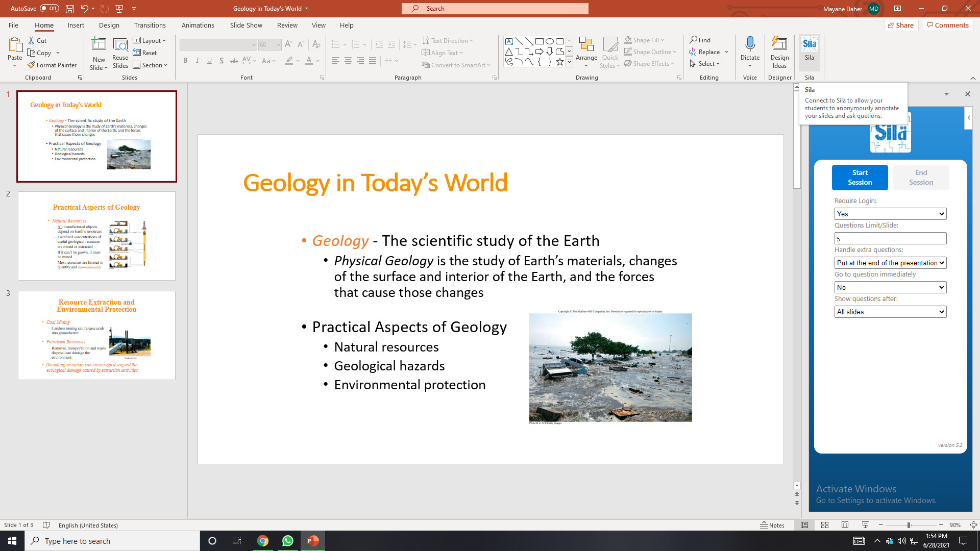Screen dimensions: 980x551
Task: Toggle the AutoSave switch
Action: (x=49, y=8)
